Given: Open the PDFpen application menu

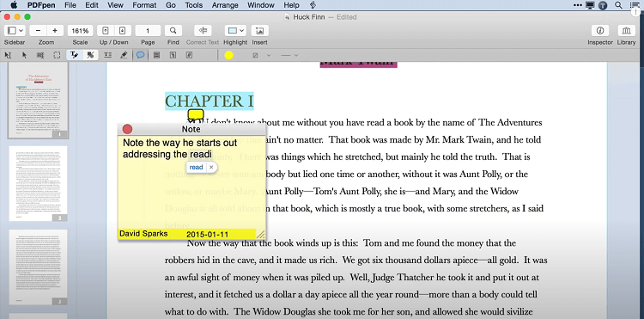Looking at the screenshot, I should (x=42, y=5).
